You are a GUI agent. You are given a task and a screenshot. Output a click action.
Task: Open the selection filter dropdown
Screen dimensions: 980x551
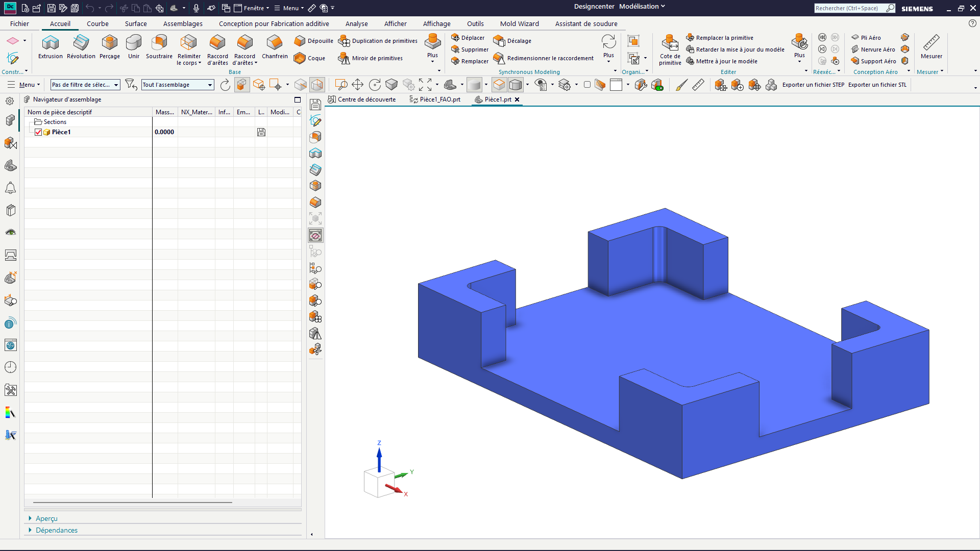tap(85, 85)
